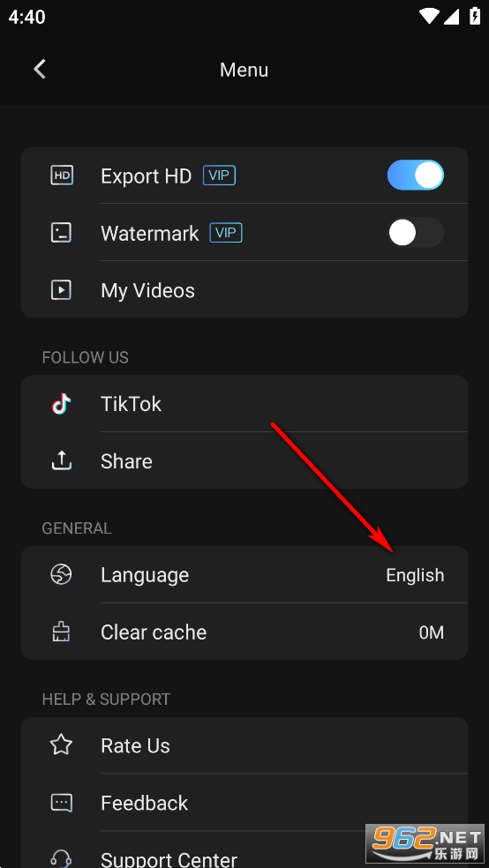Open the My Videos menu entry
Image resolution: width=489 pixels, height=868 pixels.
coord(244,290)
